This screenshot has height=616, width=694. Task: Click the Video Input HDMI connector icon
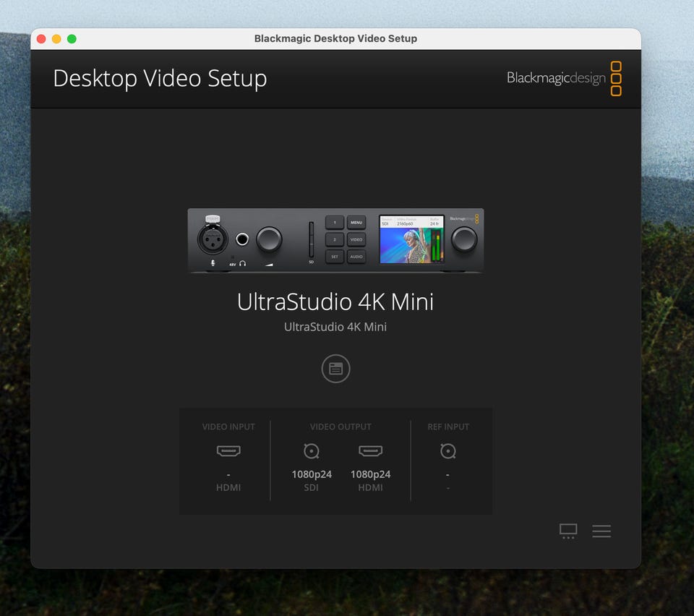click(228, 451)
